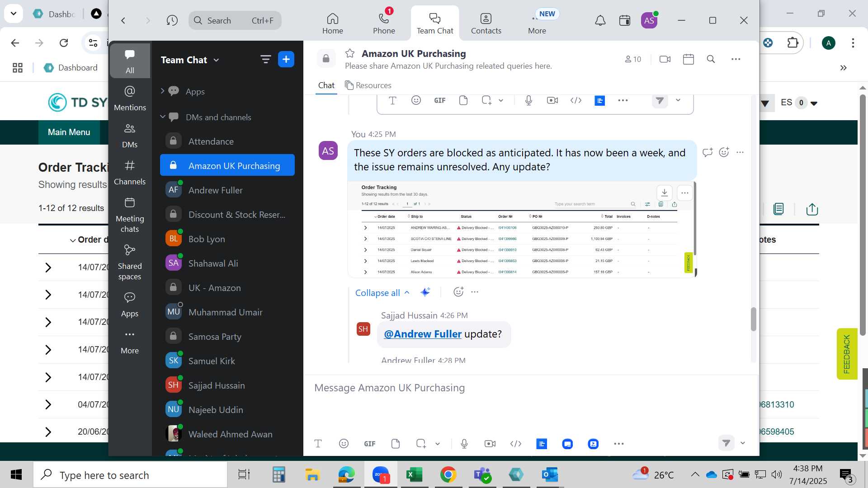The width and height of the screenshot is (868, 488).
Task: Reply in thread to the SY orders message
Action: 708,152
